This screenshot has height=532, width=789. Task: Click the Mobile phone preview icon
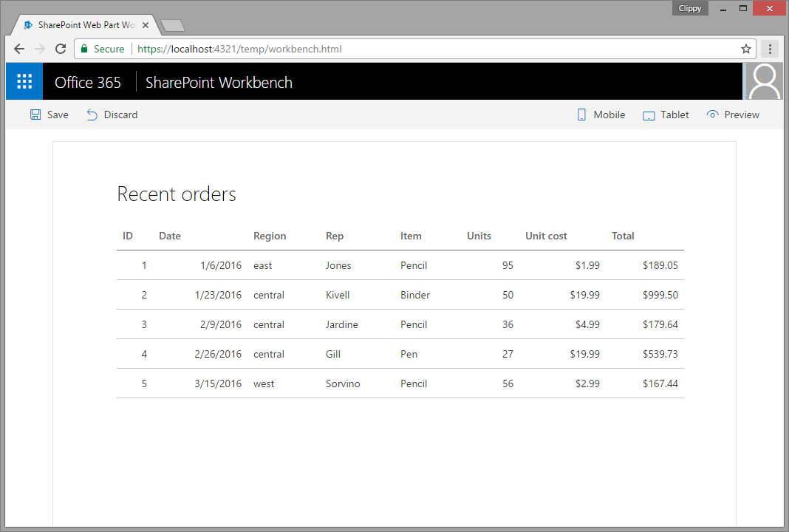581,115
